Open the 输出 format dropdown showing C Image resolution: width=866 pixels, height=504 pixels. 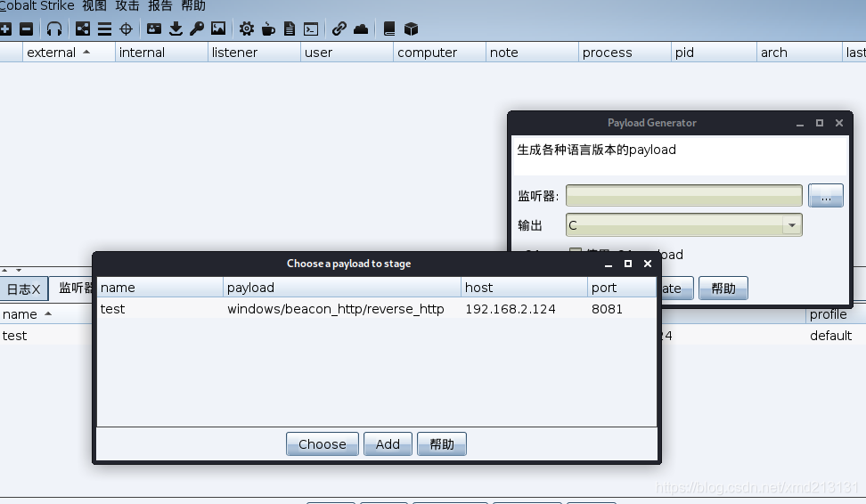(x=683, y=224)
